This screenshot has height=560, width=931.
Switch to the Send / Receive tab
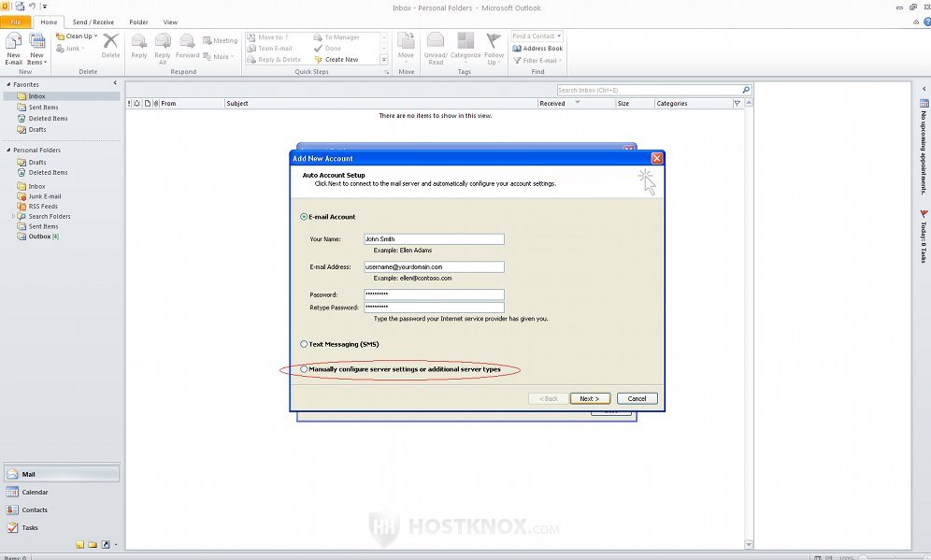click(93, 22)
